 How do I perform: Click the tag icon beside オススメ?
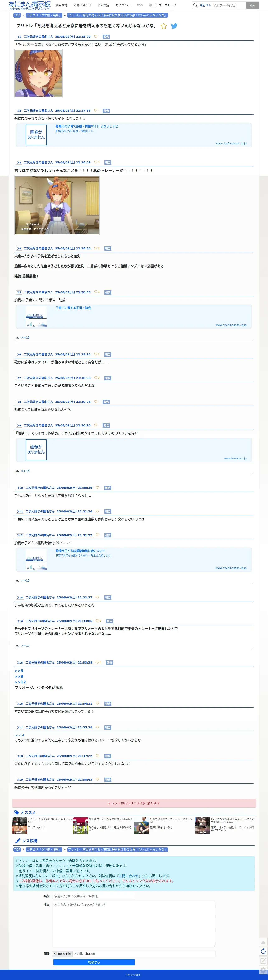[x=16, y=813]
